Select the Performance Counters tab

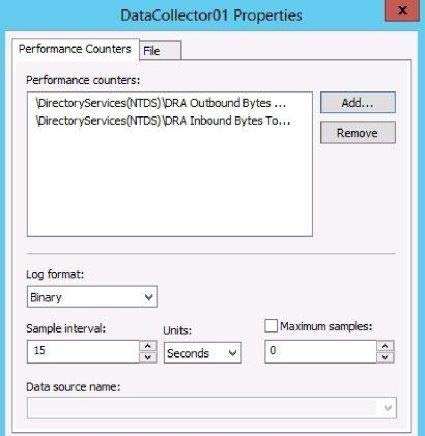coord(75,49)
